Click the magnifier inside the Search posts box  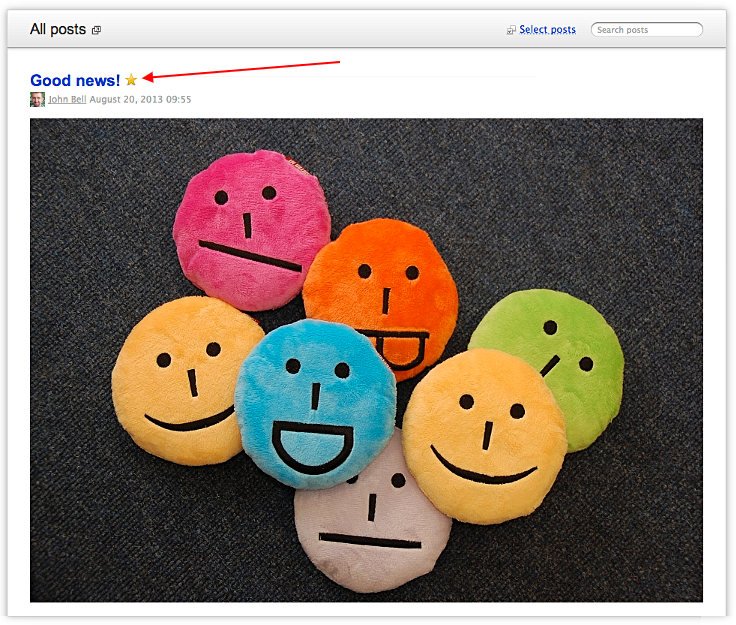click(x=599, y=30)
